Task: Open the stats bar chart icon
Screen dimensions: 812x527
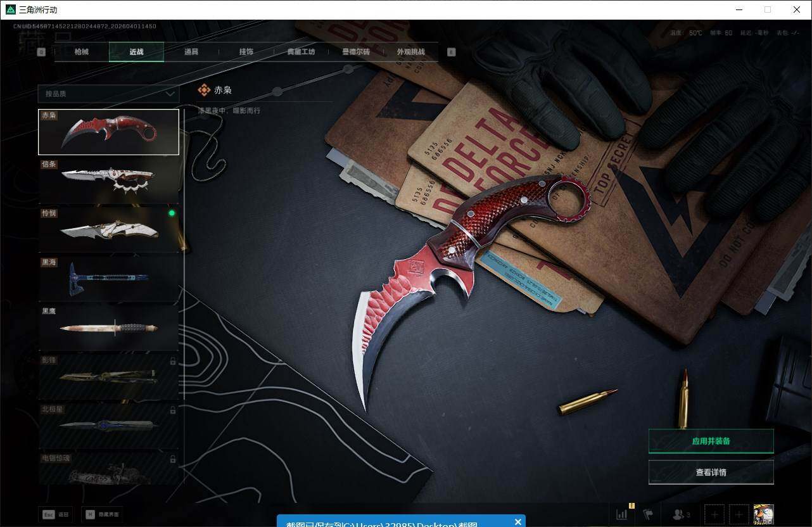Action: point(621,514)
